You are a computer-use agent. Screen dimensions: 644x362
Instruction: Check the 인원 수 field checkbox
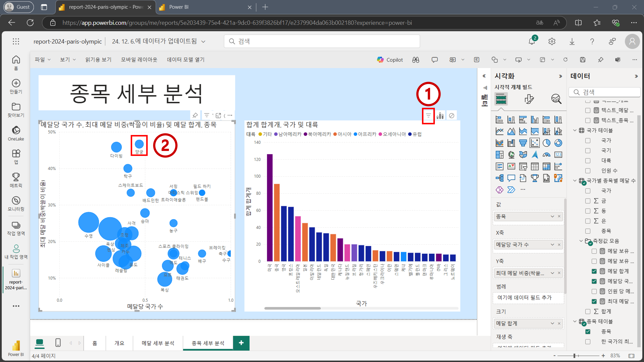click(588, 171)
